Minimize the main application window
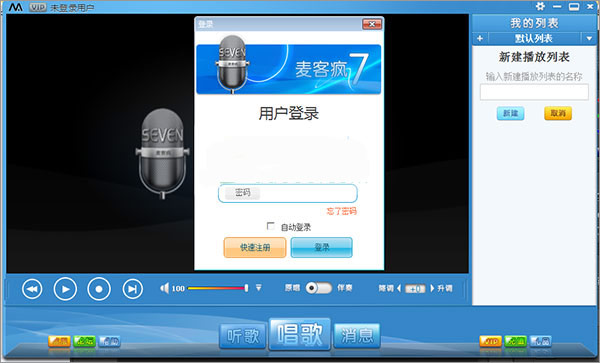 (x=557, y=7)
